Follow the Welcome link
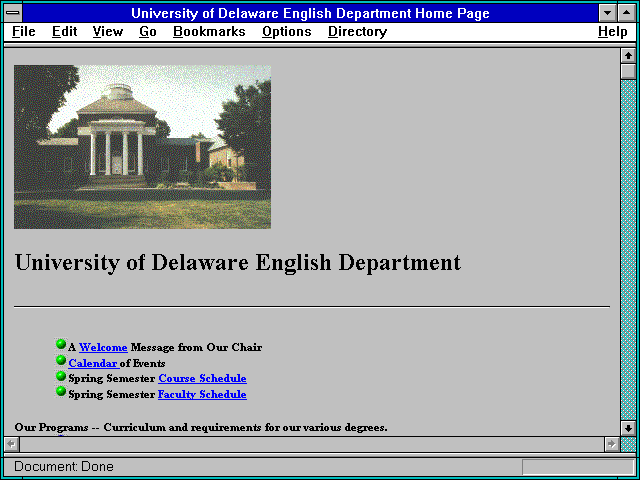 (103, 347)
